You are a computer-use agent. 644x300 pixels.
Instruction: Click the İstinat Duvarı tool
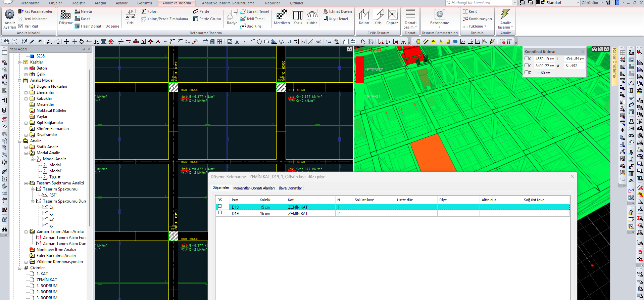point(338,11)
